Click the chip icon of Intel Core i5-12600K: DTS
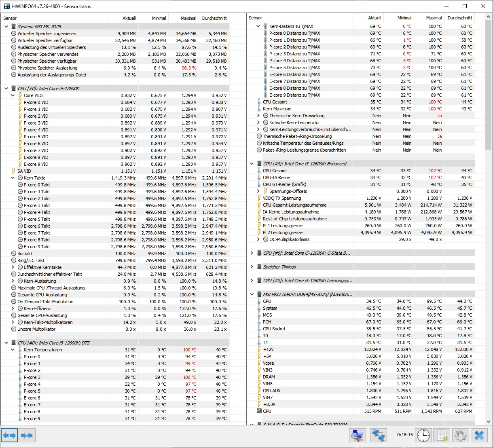 coord(13,343)
